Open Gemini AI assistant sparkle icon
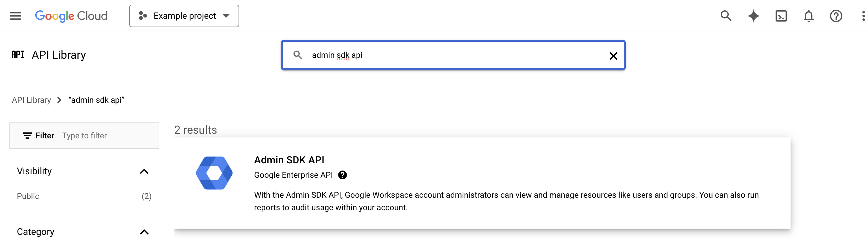 click(753, 16)
